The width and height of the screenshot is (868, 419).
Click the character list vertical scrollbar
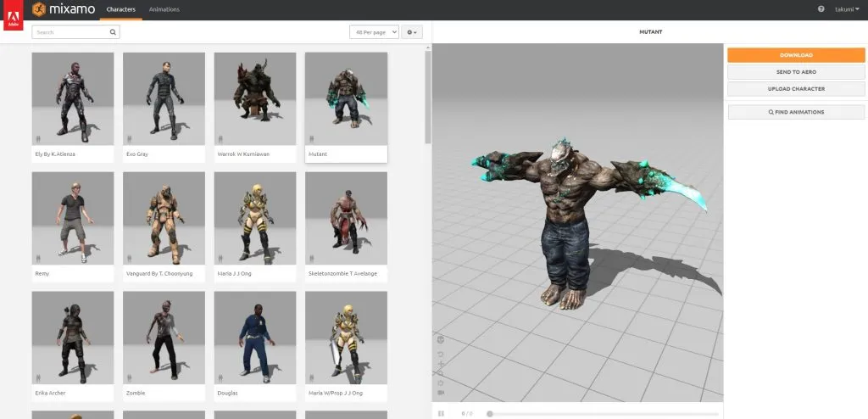428,97
